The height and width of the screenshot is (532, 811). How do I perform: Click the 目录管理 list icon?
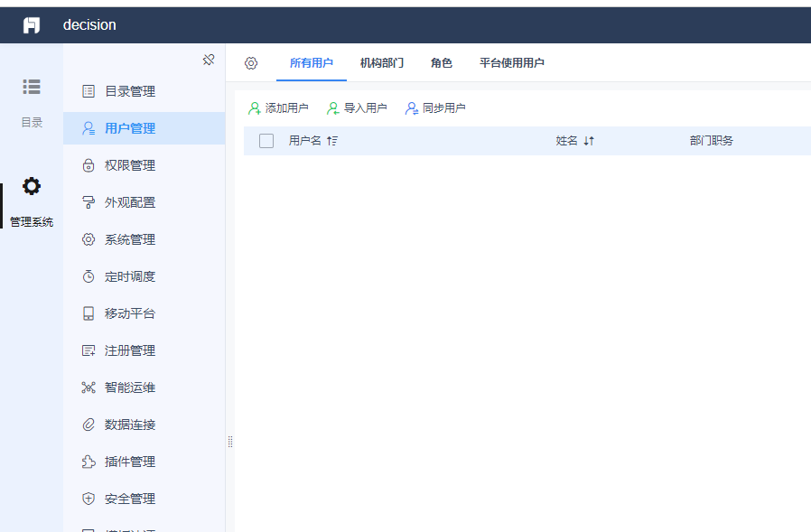(89, 91)
